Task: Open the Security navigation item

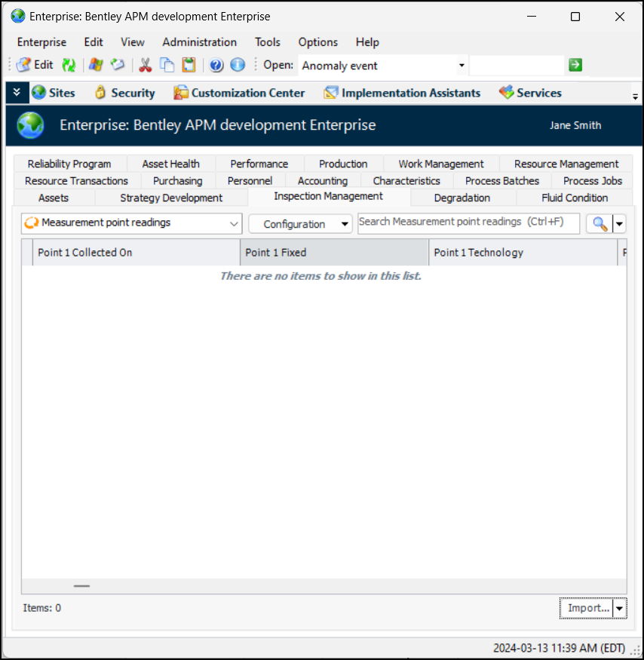Action: 124,93
